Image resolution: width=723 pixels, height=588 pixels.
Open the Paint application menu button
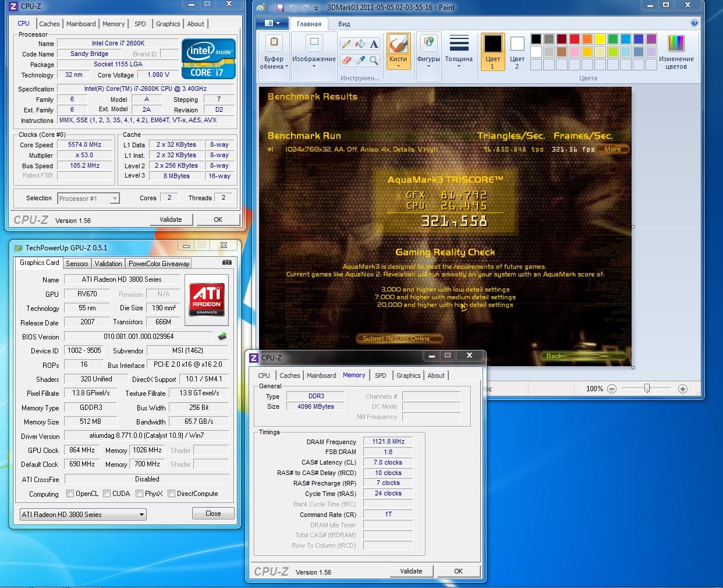(x=272, y=23)
